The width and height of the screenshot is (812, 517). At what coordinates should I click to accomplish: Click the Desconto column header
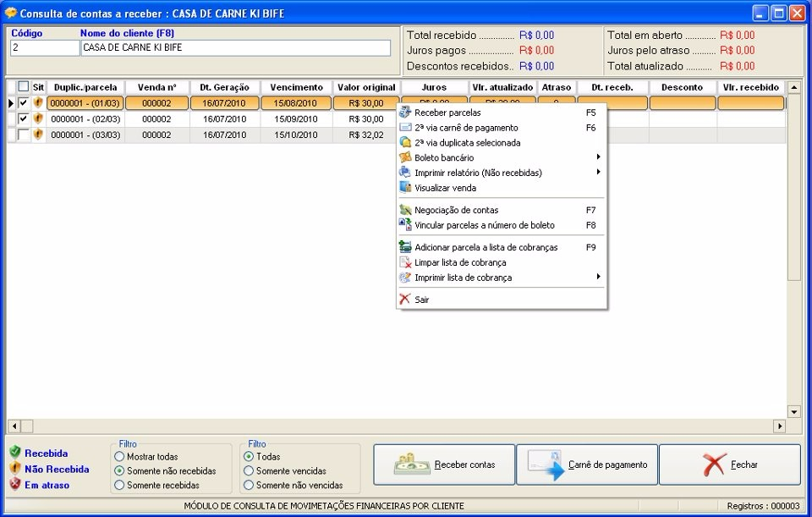[x=682, y=87]
